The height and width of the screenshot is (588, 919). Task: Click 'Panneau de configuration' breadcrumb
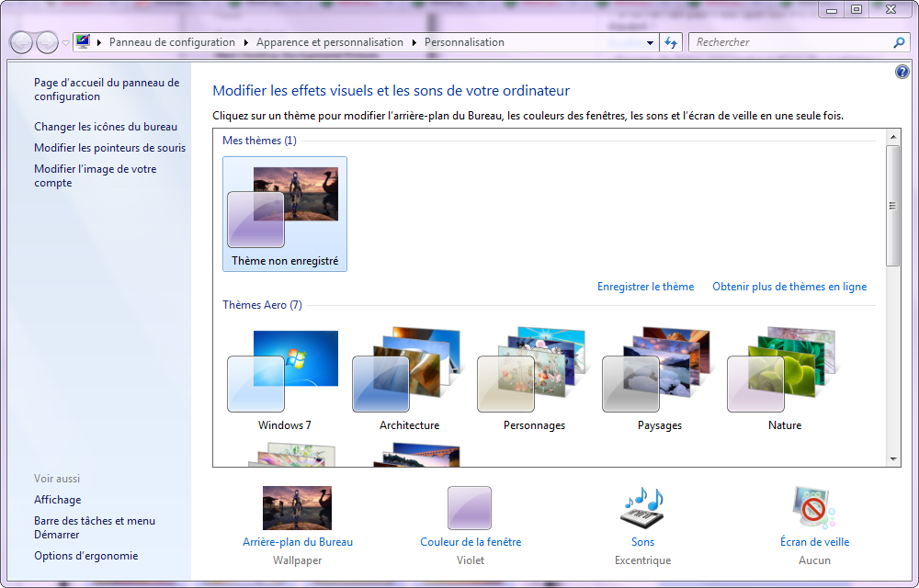(172, 42)
